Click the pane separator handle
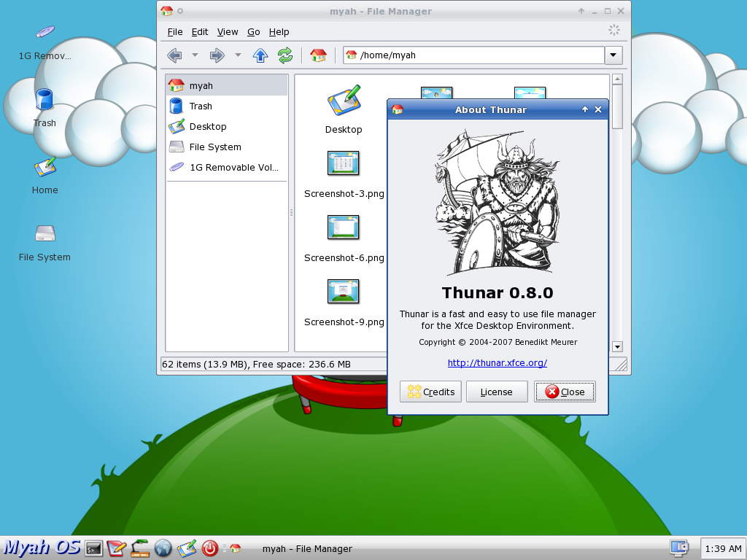 coord(291,213)
